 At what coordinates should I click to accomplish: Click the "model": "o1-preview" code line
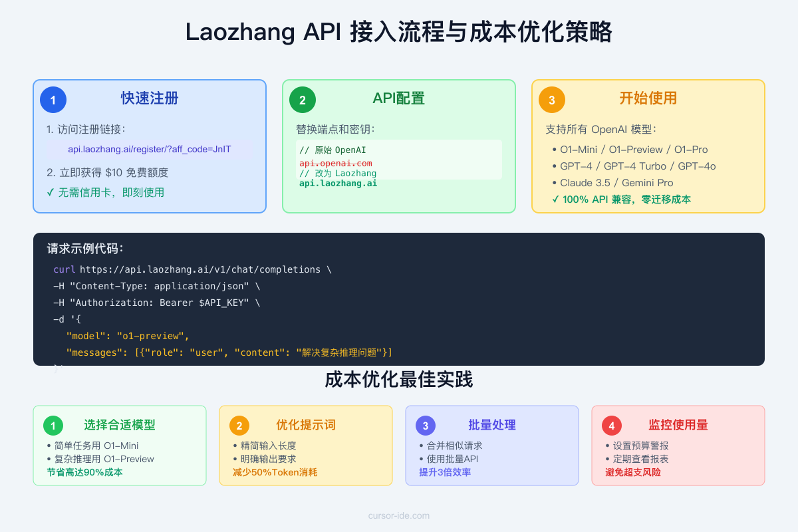coord(128,336)
